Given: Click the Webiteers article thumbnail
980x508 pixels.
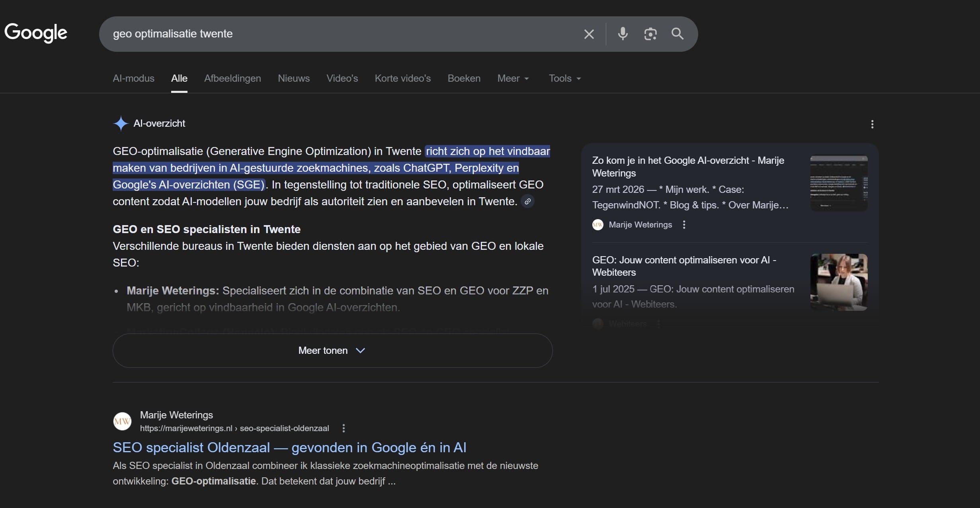Looking at the screenshot, I should pyautogui.click(x=839, y=282).
